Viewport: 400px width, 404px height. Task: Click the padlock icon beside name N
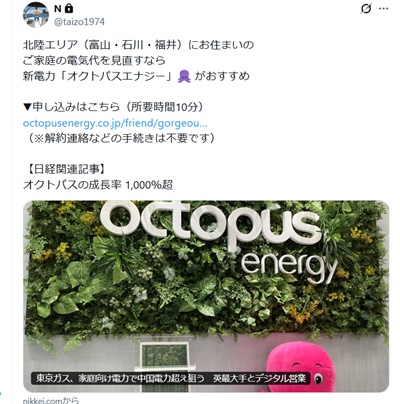[x=69, y=8]
